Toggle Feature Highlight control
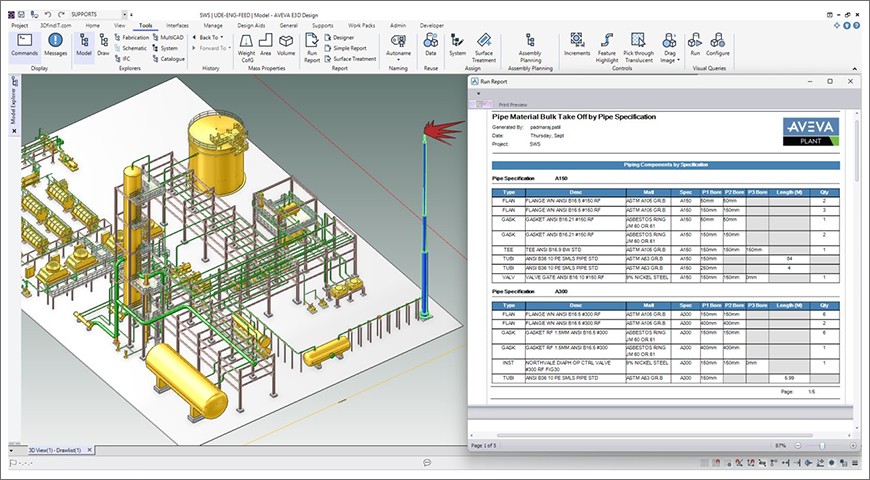Screen dimensions: 870x480 [x=607, y=45]
